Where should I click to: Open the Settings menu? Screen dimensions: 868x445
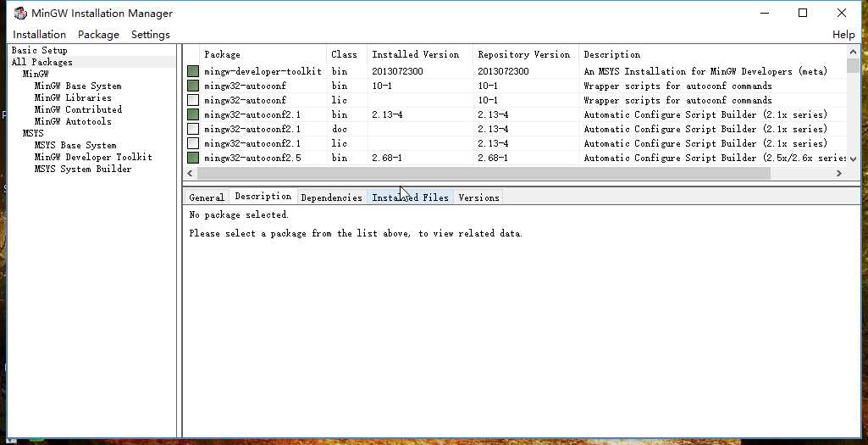click(x=151, y=35)
